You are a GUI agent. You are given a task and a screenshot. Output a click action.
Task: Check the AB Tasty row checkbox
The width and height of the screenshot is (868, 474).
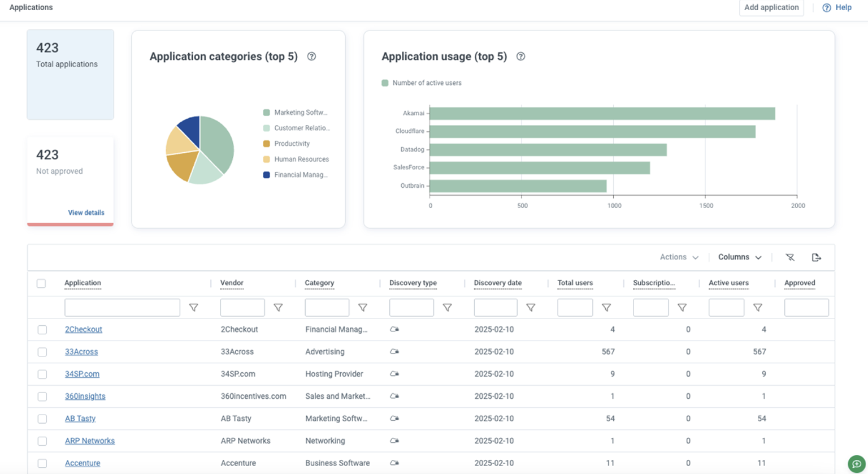[x=42, y=419]
